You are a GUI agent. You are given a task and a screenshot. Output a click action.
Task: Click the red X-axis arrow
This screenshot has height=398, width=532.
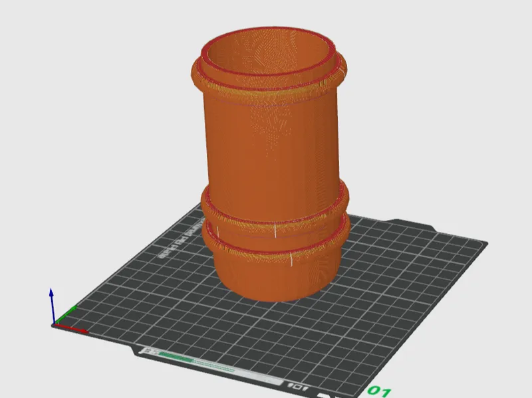coord(72,328)
